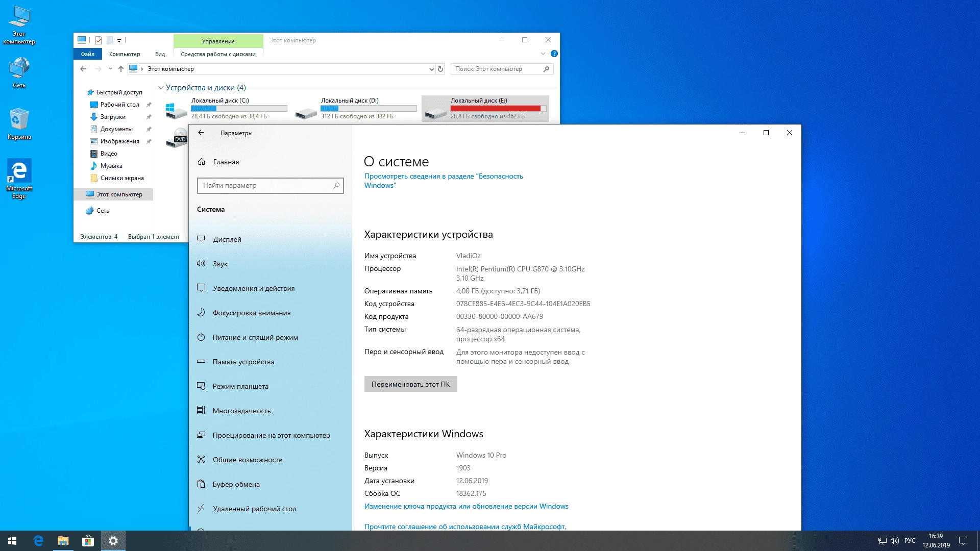Open Дисплей settings page

click(x=271, y=239)
